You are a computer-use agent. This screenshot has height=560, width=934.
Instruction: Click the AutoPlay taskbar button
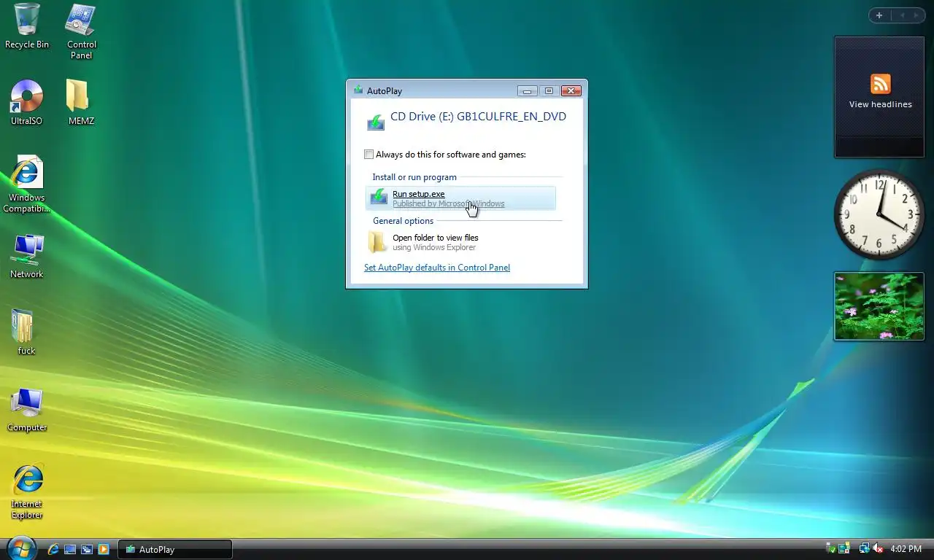pyautogui.click(x=175, y=549)
